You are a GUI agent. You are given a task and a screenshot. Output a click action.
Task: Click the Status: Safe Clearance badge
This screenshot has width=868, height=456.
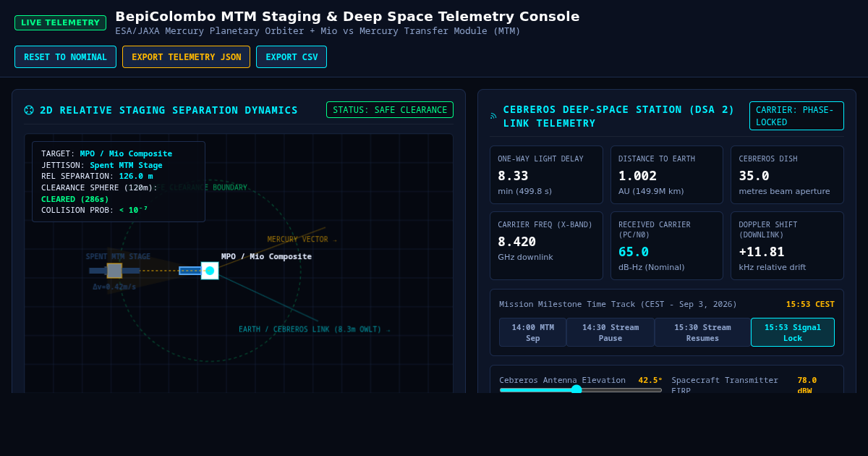(390, 110)
